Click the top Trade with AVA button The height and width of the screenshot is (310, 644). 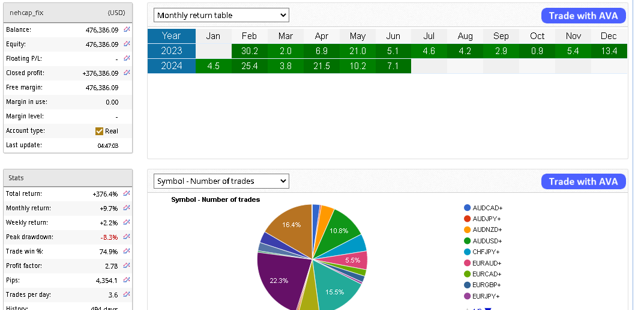point(583,16)
